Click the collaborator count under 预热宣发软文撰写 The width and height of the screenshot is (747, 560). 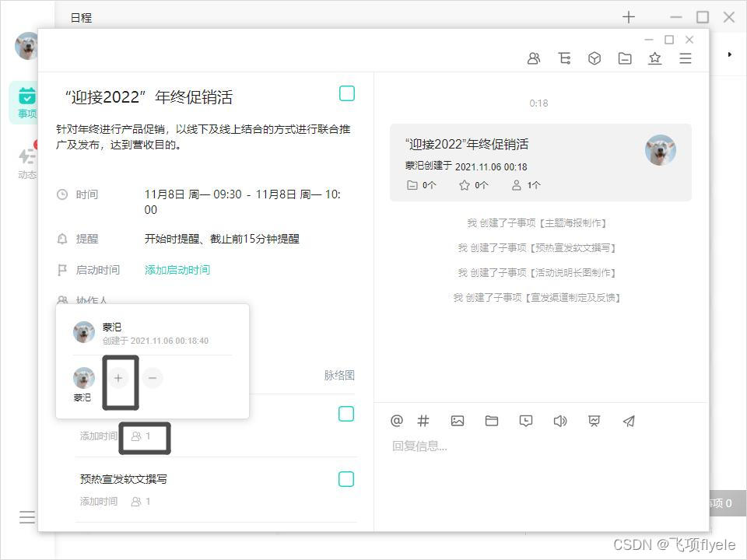tap(141, 502)
